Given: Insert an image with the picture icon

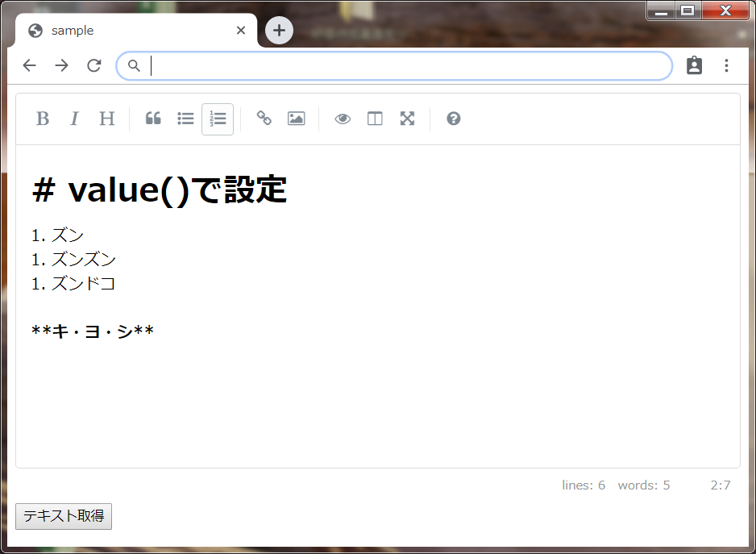Looking at the screenshot, I should point(296,119).
